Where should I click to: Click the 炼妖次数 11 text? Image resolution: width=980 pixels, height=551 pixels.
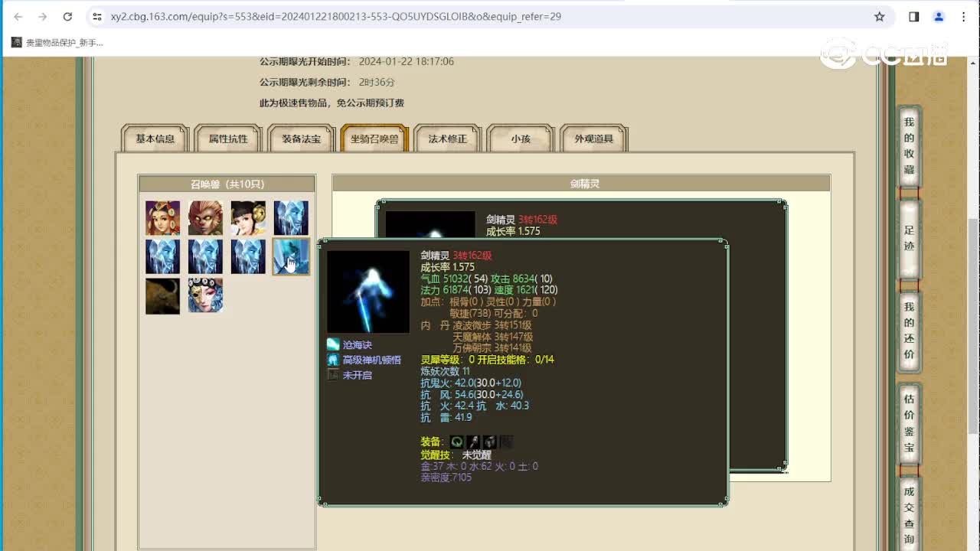click(x=446, y=371)
